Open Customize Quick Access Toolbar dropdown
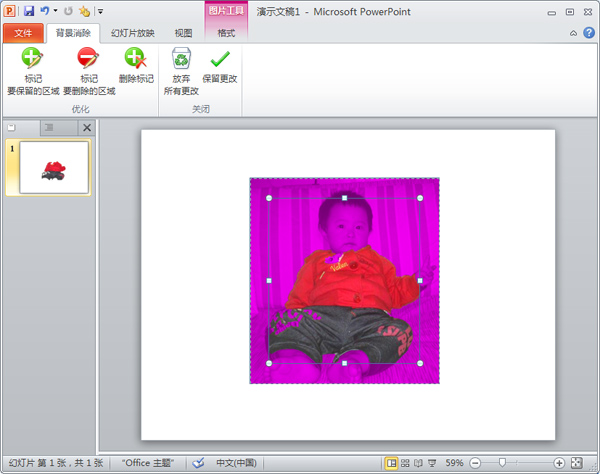The width and height of the screenshot is (600, 474). (x=100, y=11)
